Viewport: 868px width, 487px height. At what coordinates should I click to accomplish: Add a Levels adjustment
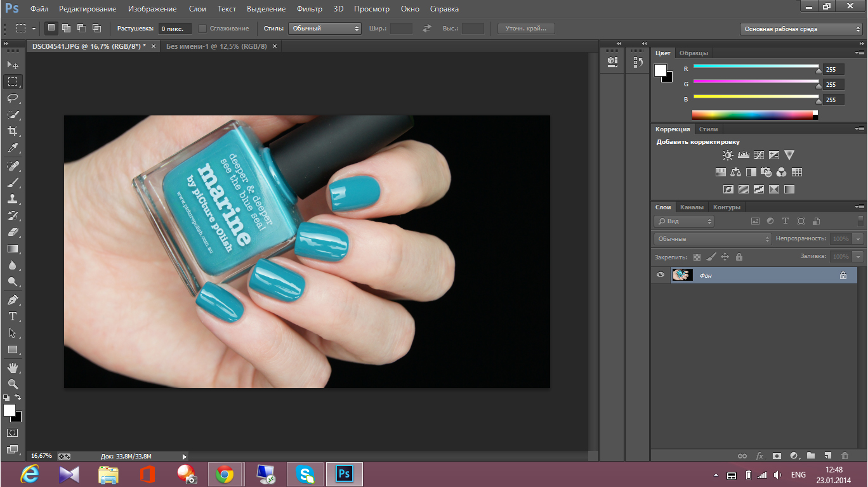[743, 155]
